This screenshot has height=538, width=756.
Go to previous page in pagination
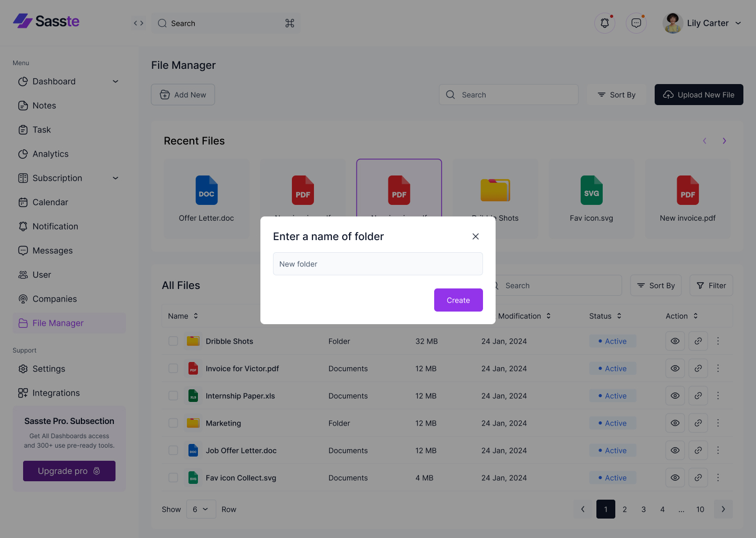click(x=583, y=509)
